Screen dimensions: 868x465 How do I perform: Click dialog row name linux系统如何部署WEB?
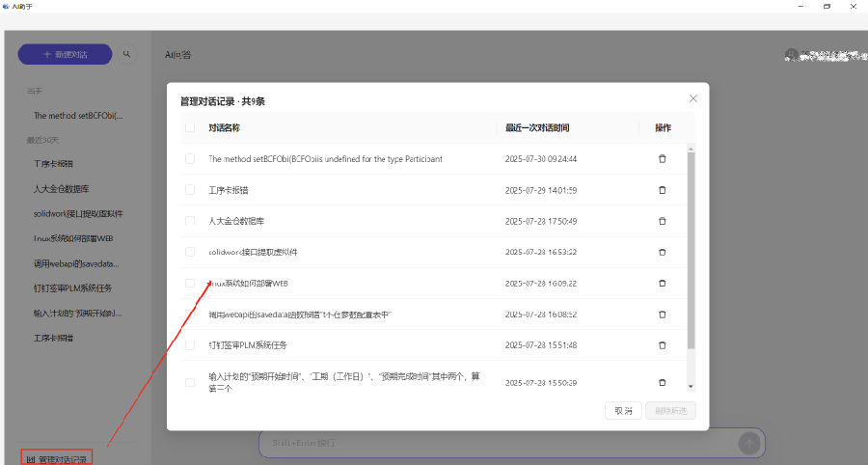248,283
